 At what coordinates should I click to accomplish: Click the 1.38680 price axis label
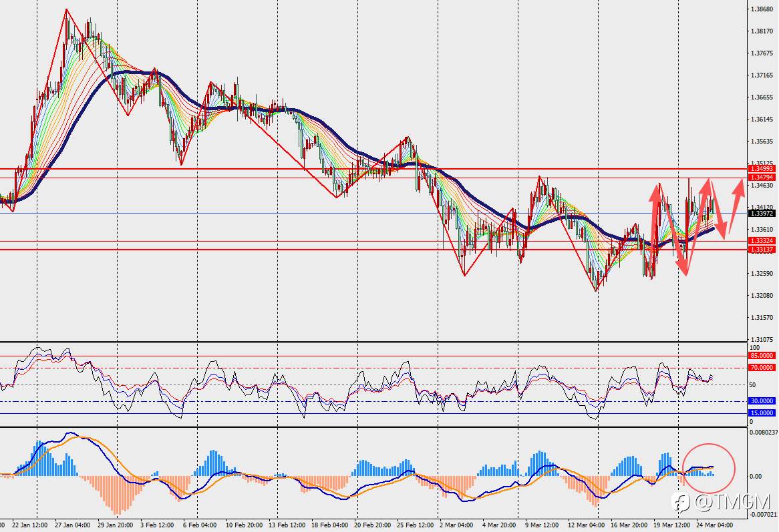point(762,9)
